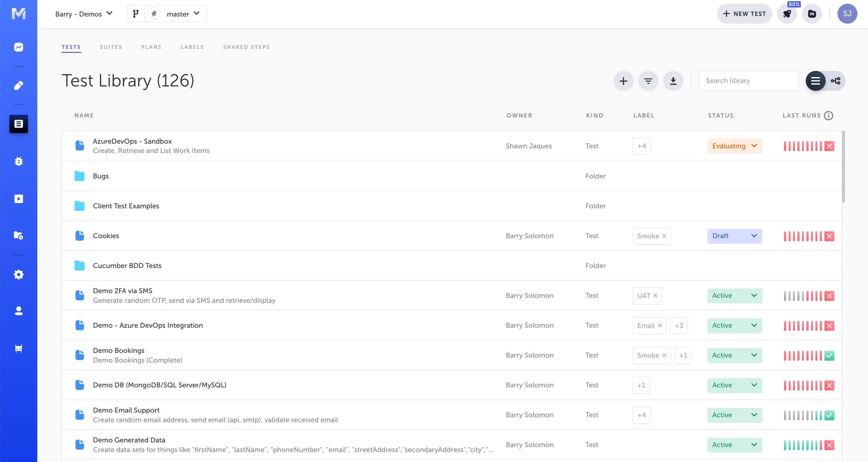Click the download library icon button
This screenshot has height=462, width=868.
coord(673,81)
